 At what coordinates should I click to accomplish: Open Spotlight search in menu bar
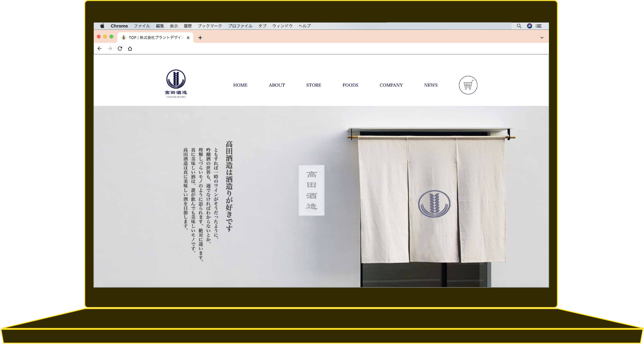click(519, 26)
